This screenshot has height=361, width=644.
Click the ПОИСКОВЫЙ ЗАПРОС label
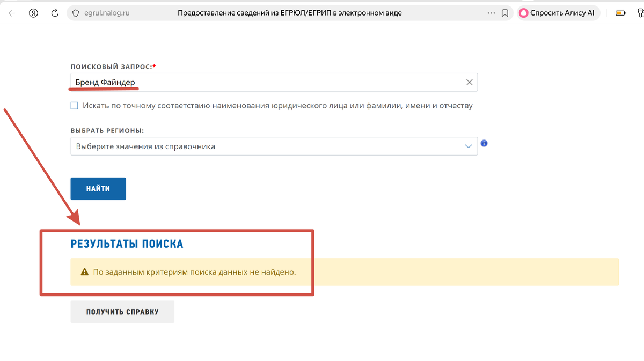113,67
